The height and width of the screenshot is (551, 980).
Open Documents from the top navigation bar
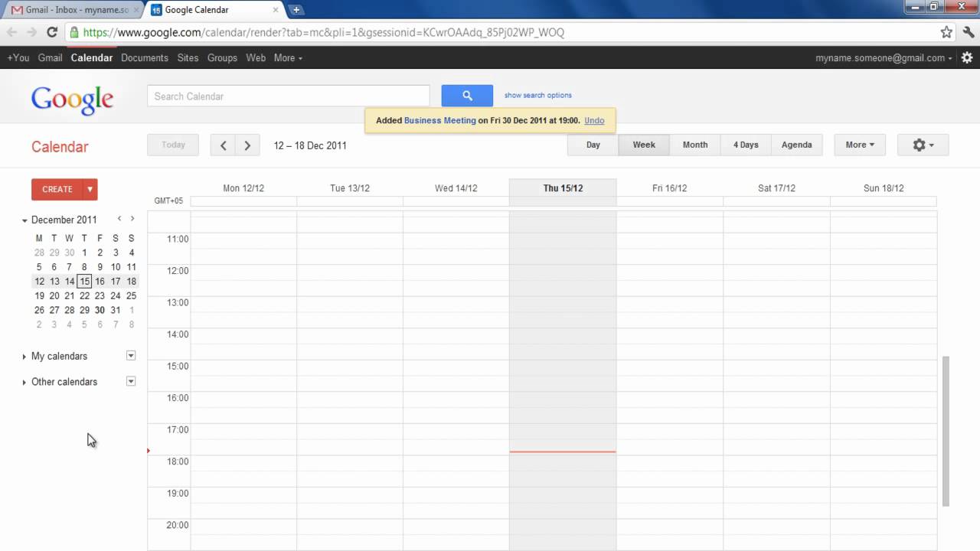click(x=144, y=57)
